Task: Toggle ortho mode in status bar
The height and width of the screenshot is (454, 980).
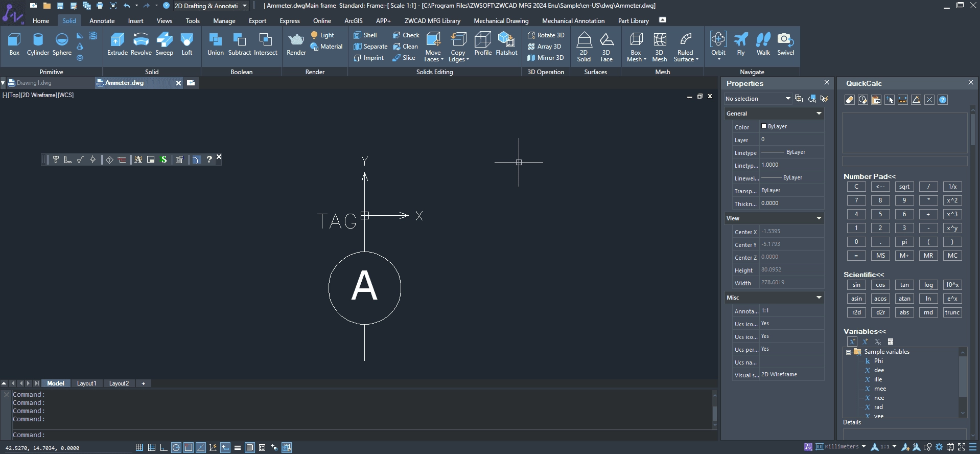Action: tap(164, 447)
